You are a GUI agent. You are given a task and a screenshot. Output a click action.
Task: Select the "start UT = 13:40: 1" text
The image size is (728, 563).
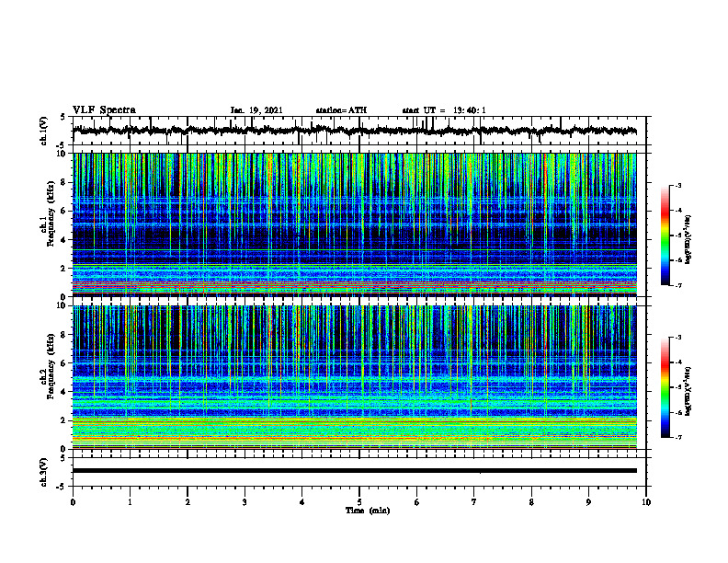[444, 110]
